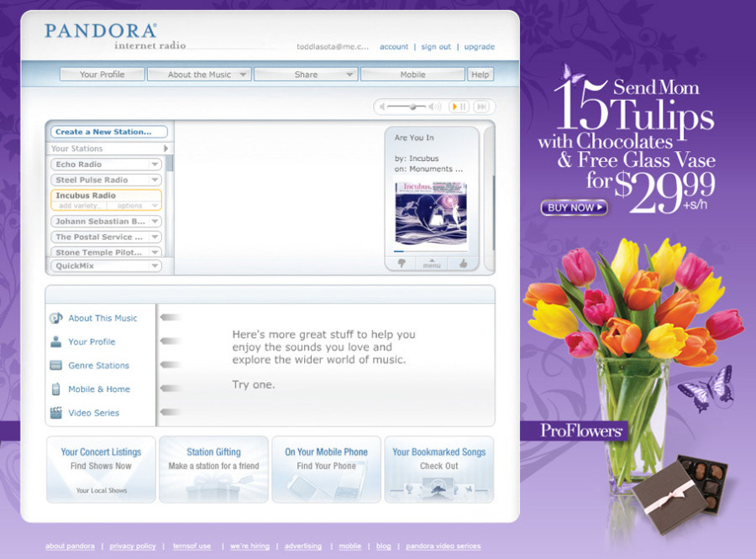
Task: Click the advertising footer link
Action: coord(302,546)
